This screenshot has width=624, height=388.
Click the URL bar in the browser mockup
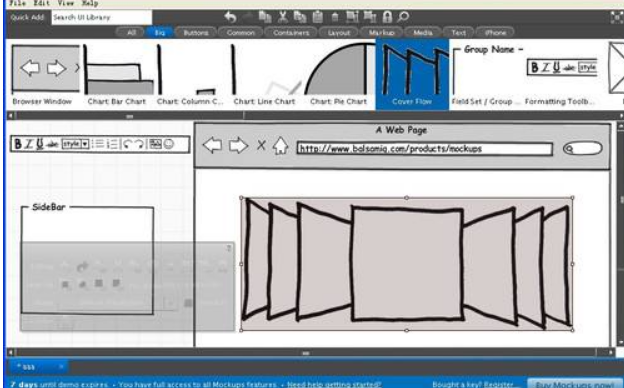pos(425,148)
